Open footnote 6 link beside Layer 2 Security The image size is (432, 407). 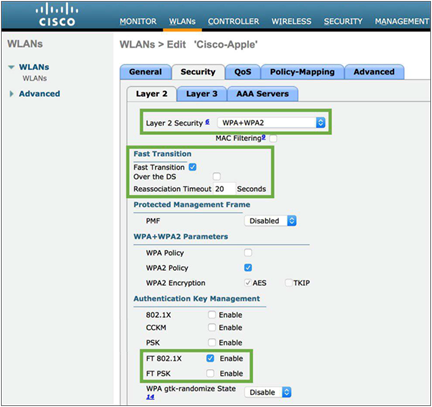[207, 122]
